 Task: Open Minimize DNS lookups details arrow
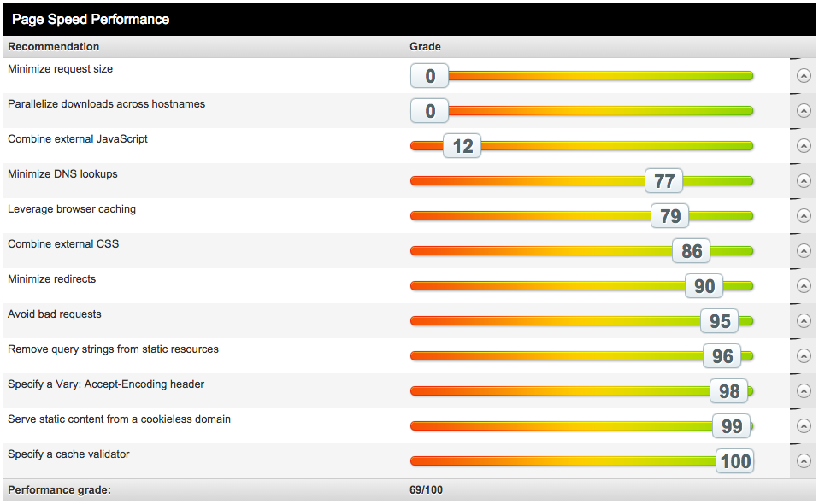coord(803,181)
